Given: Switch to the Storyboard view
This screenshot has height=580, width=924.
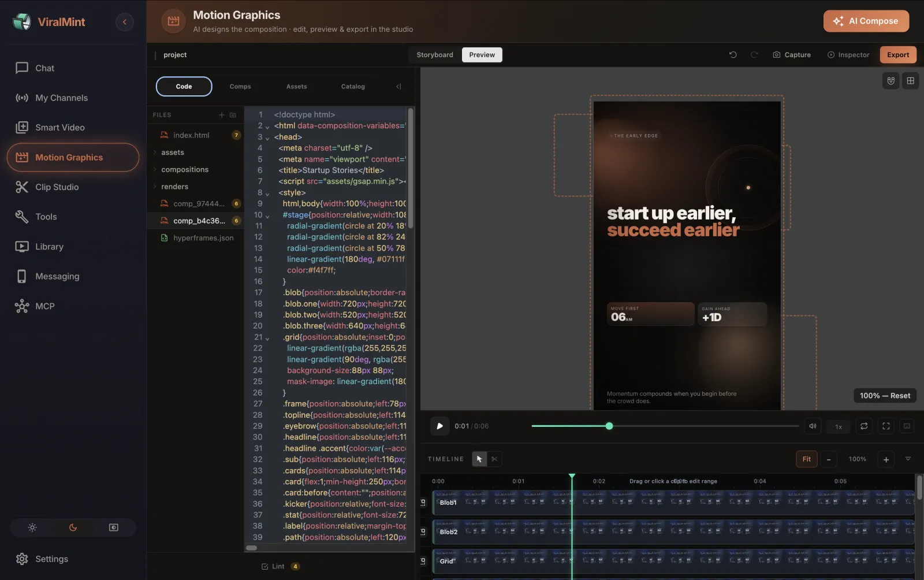Looking at the screenshot, I should tap(435, 55).
